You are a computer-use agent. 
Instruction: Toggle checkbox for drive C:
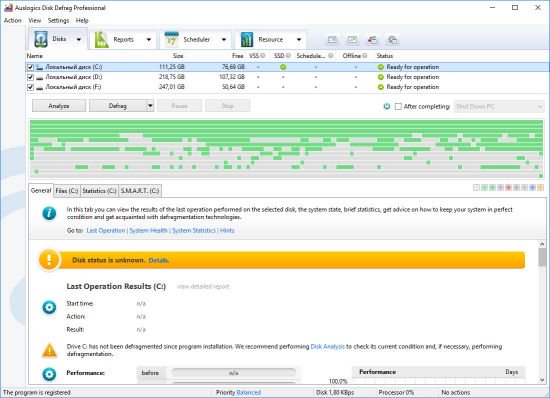(x=31, y=67)
